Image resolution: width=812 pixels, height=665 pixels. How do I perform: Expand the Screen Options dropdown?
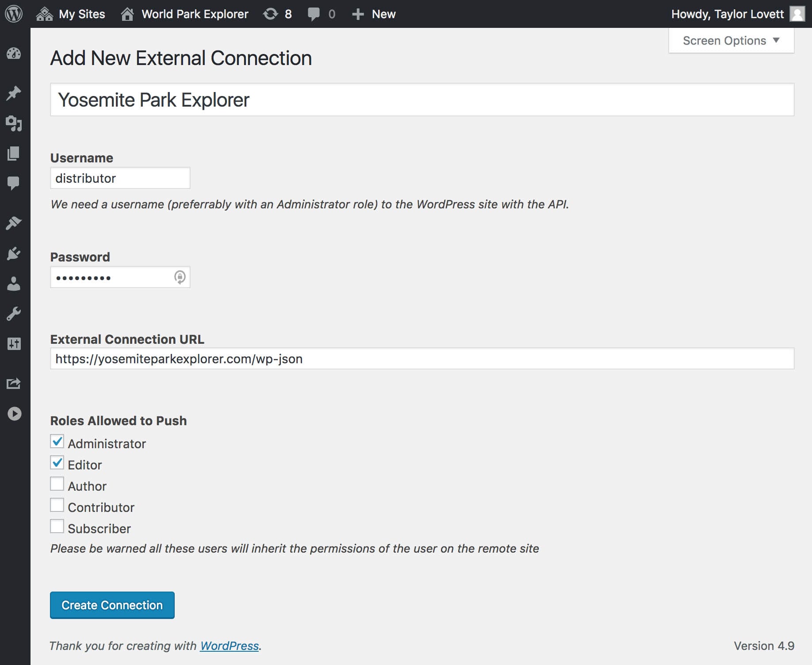(x=731, y=41)
